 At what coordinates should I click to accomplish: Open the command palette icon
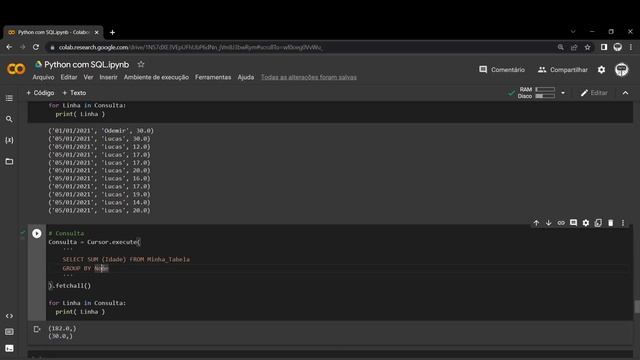(9, 332)
